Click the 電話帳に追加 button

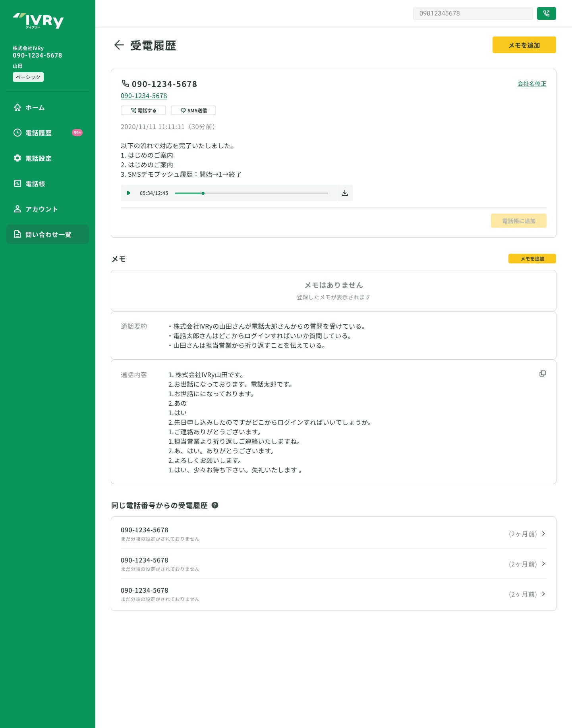tap(519, 221)
